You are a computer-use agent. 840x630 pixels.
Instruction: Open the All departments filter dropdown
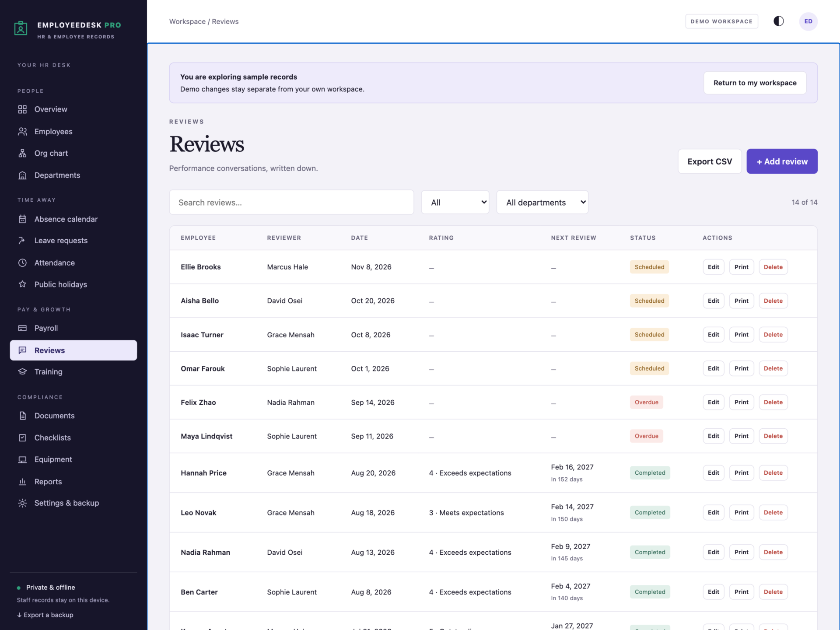pyautogui.click(x=542, y=202)
